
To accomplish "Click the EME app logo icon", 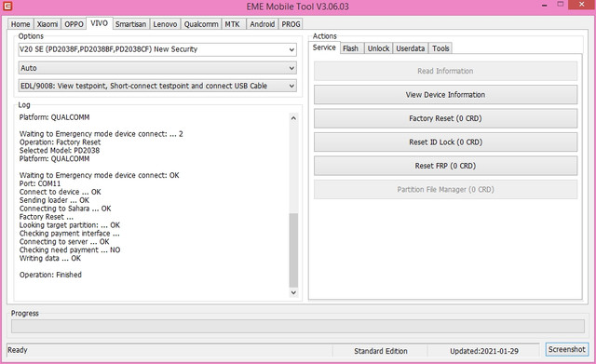I will (7, 6).
